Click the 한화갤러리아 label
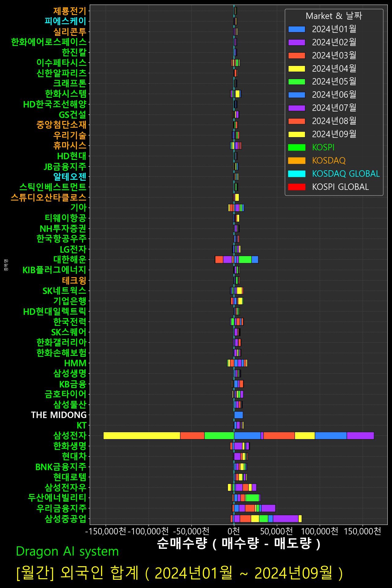 coord(61,342)
